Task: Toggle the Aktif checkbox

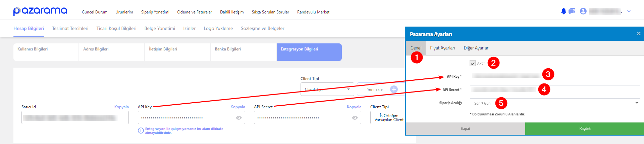Action: coord(473,63)
